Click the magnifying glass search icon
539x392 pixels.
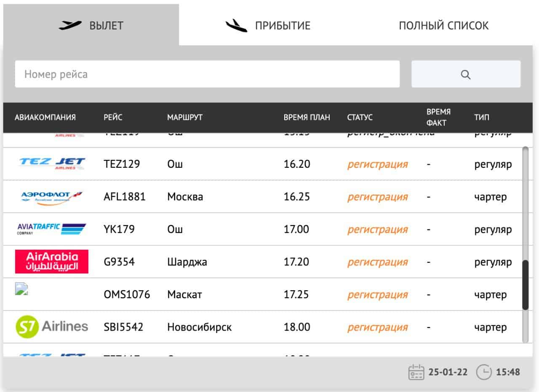466,74
